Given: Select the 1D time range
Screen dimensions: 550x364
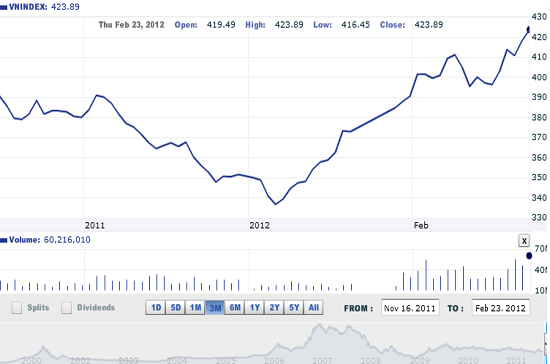Looking at the screenshot, I should pos(156,308).
